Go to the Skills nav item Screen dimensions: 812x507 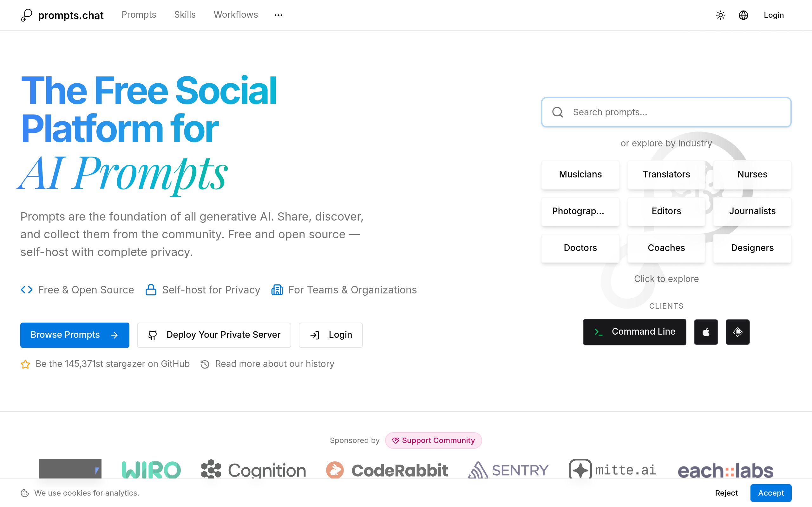[185, 15]
